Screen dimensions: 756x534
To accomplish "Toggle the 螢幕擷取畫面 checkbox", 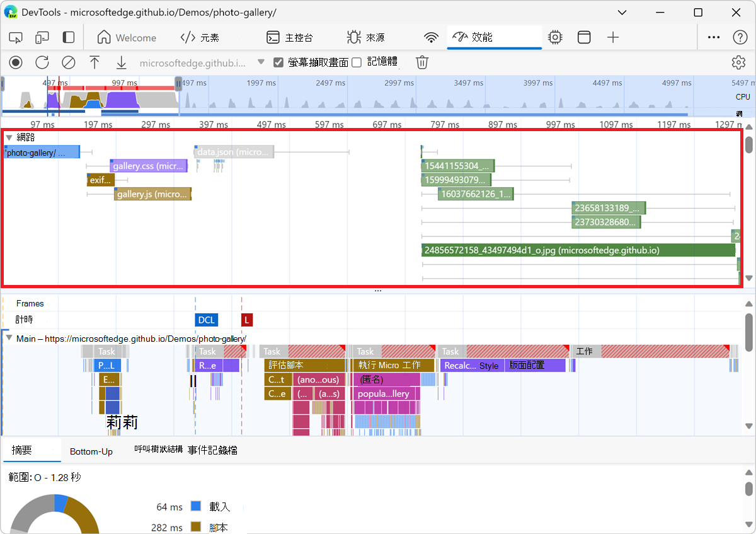I will point(278,62).
